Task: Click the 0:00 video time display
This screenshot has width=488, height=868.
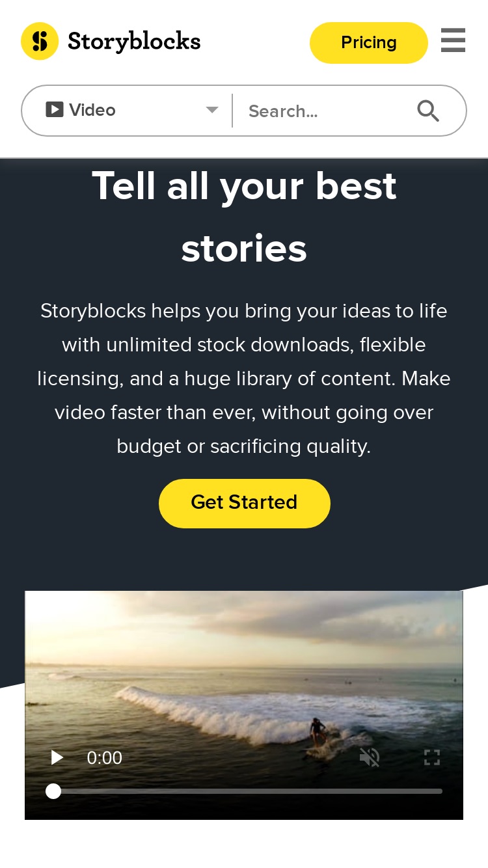Action: (x=105, y=757)
